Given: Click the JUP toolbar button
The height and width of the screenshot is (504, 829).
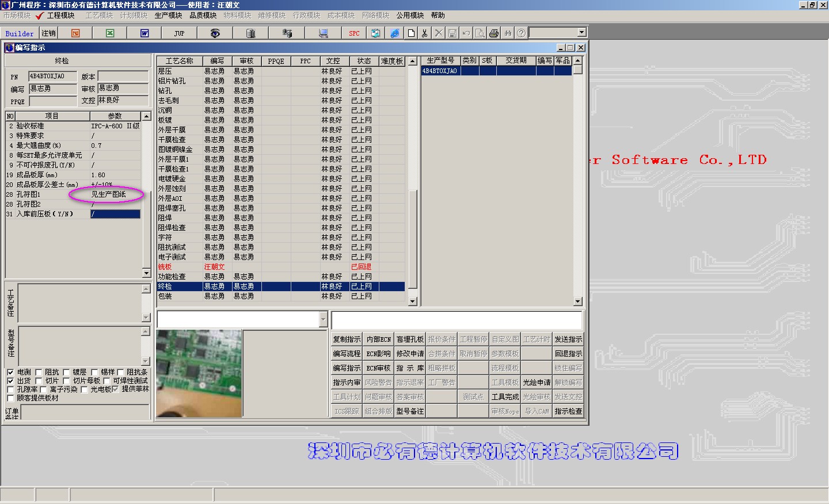Looking at the screenshot, I should click(x=179, y=33).
